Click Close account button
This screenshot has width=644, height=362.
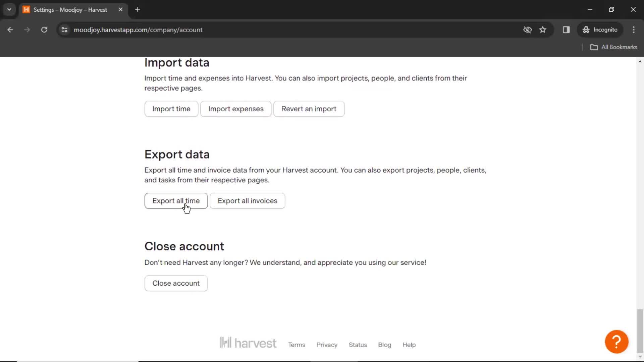(x=176, y=283)
